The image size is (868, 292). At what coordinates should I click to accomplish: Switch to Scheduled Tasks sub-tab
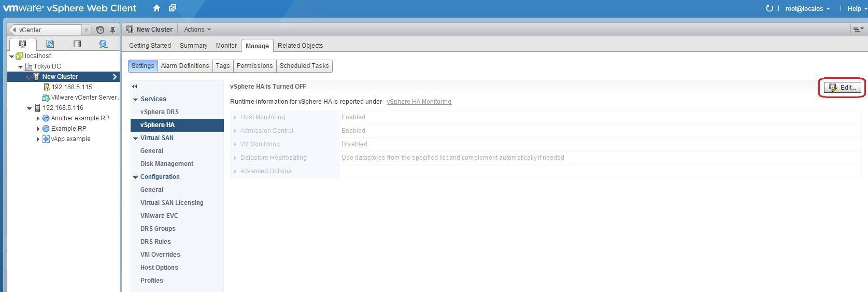tap(304, 66)
